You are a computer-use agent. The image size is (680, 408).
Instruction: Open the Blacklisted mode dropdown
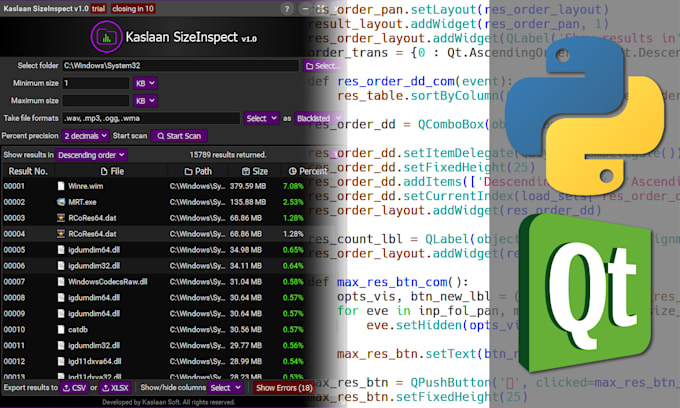tap(318, 118)
